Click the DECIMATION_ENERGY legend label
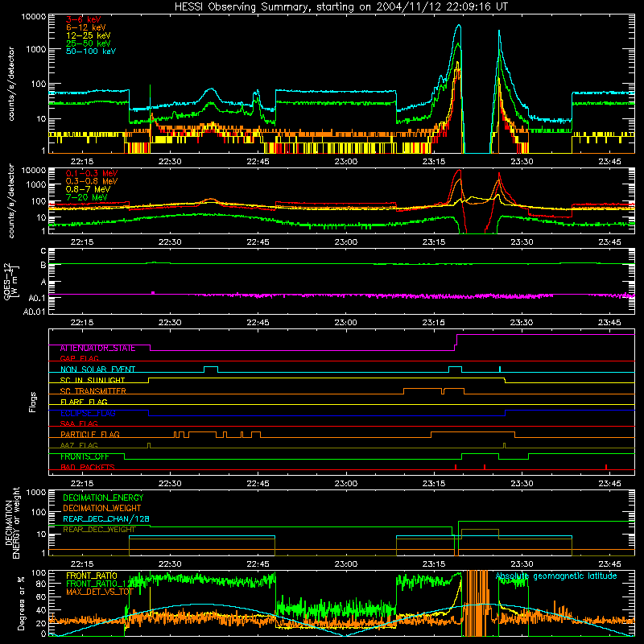 103,497
